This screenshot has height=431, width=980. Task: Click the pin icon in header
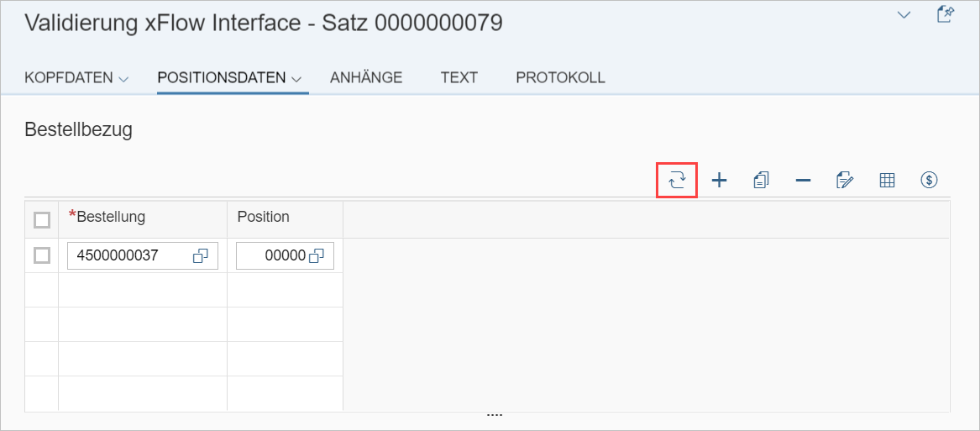click(945, 15)
